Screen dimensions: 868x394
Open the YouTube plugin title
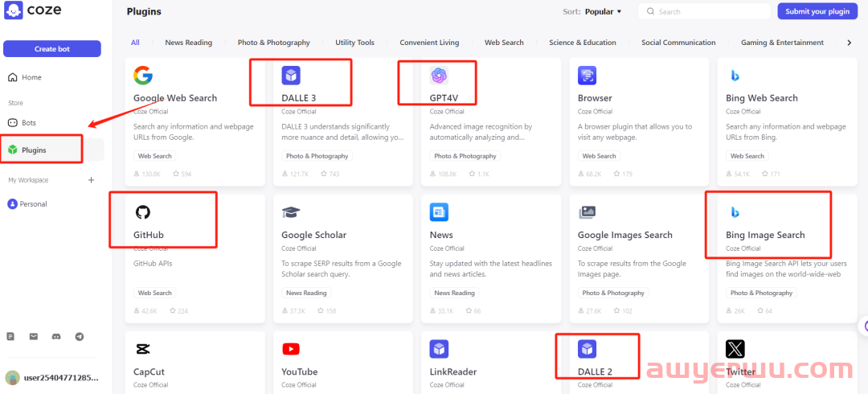300,371
